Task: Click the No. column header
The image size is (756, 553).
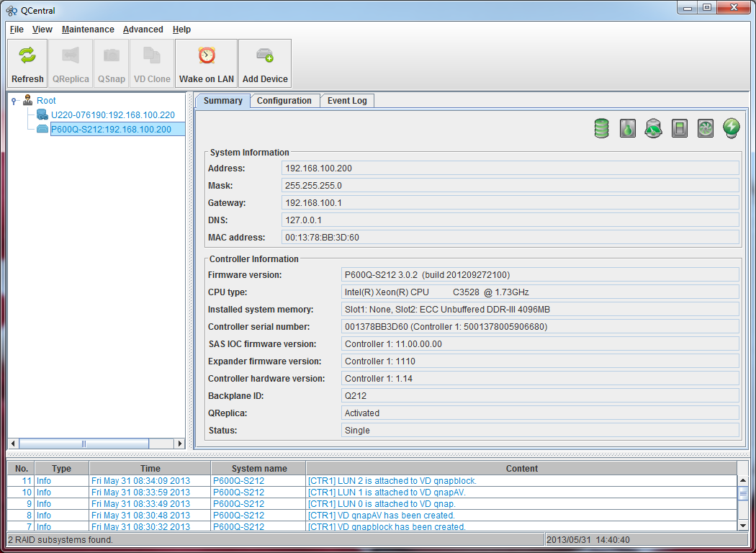Action: [21, 469]
